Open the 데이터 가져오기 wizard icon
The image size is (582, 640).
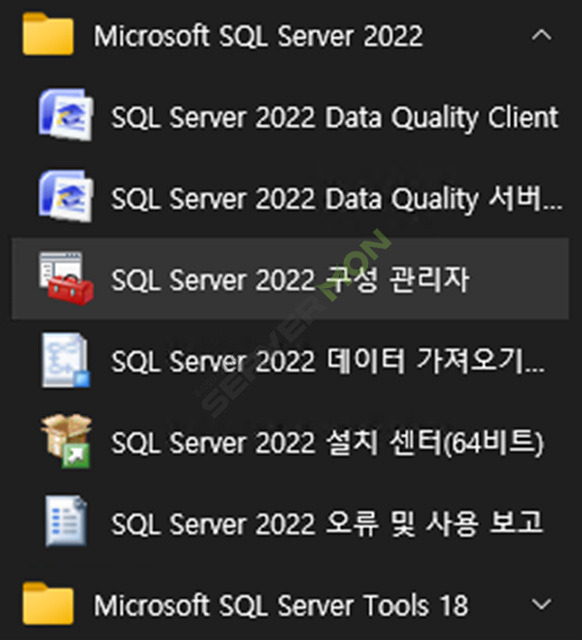66,360
